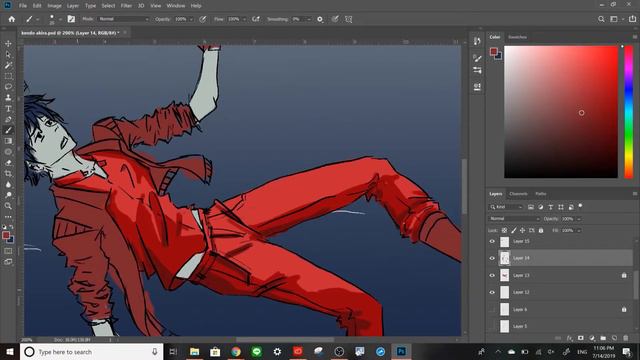
Task: Open Smoothing value dropdown arrow
Action: [x=309, y=19]
